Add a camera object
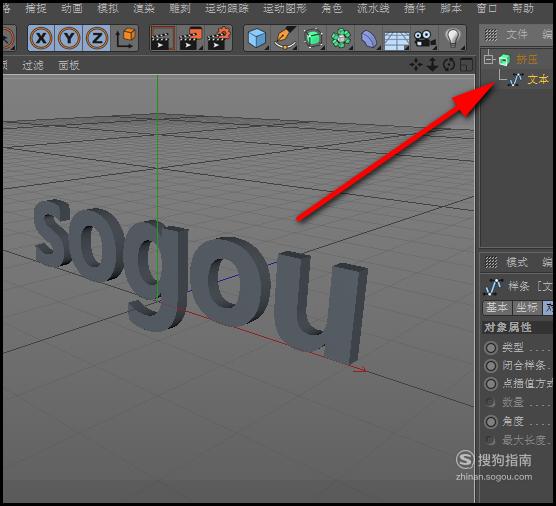 (424, 38)
